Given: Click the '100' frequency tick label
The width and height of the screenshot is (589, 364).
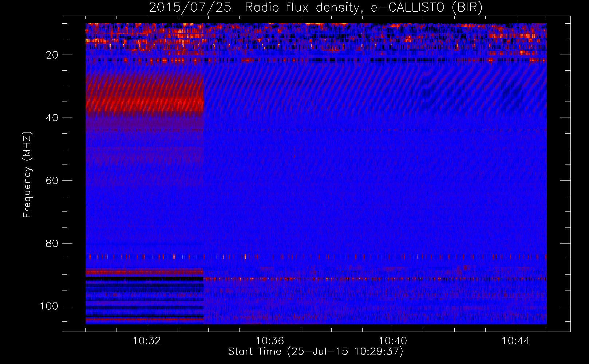Looking at the screenshot, I should (x=49, y=306).
